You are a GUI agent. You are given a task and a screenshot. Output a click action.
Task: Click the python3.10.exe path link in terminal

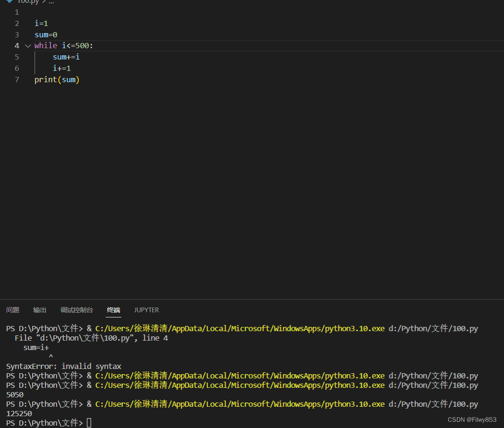[x=240, y=328]
